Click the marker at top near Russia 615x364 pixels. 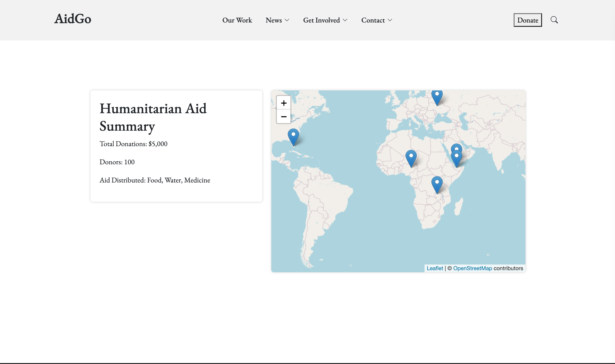point(437,97)
